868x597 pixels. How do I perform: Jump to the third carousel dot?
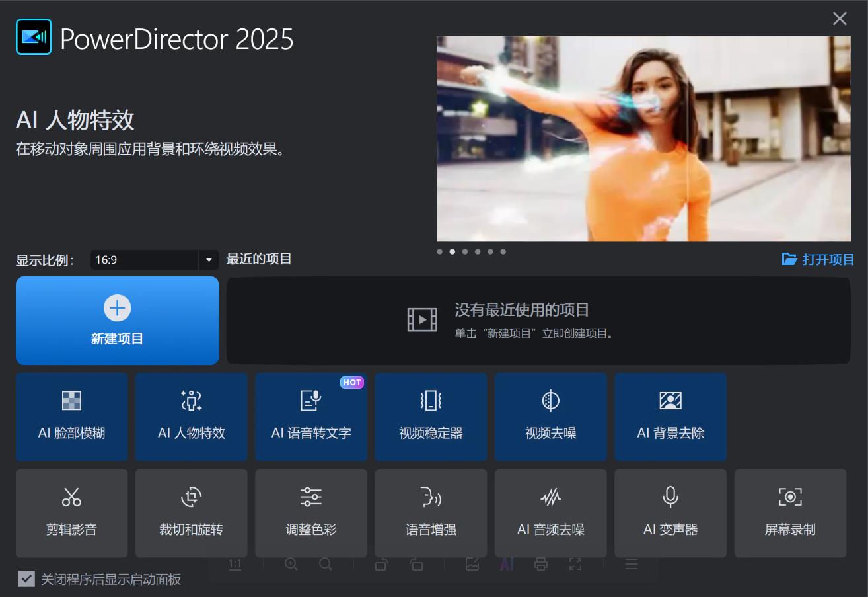(465, 251)
